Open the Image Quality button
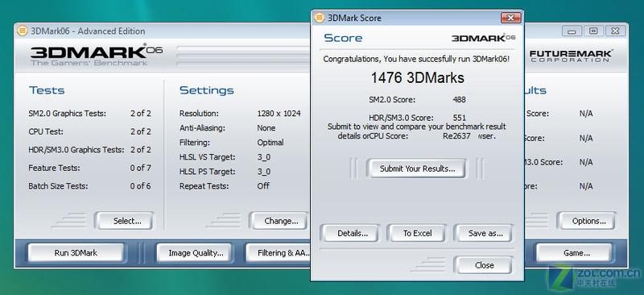Image resolution: width=644 pixels, height=295 pixels. coord(196,253)
